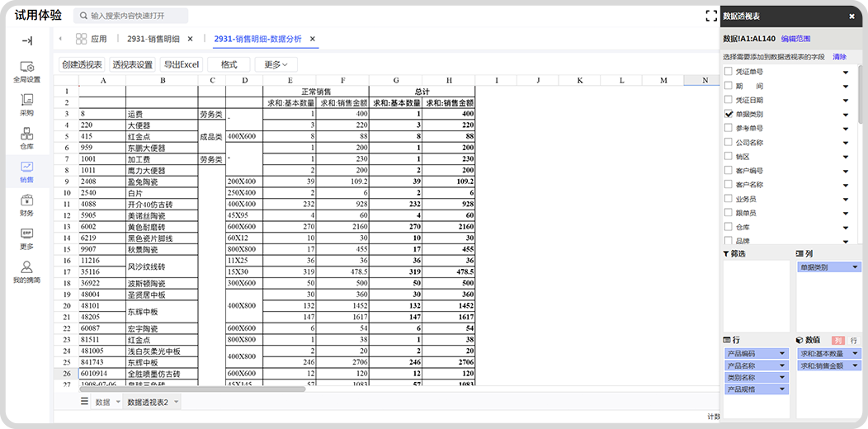
Task: Click the 清除 link
Action: pyautogui.click(x=839, y=56)
